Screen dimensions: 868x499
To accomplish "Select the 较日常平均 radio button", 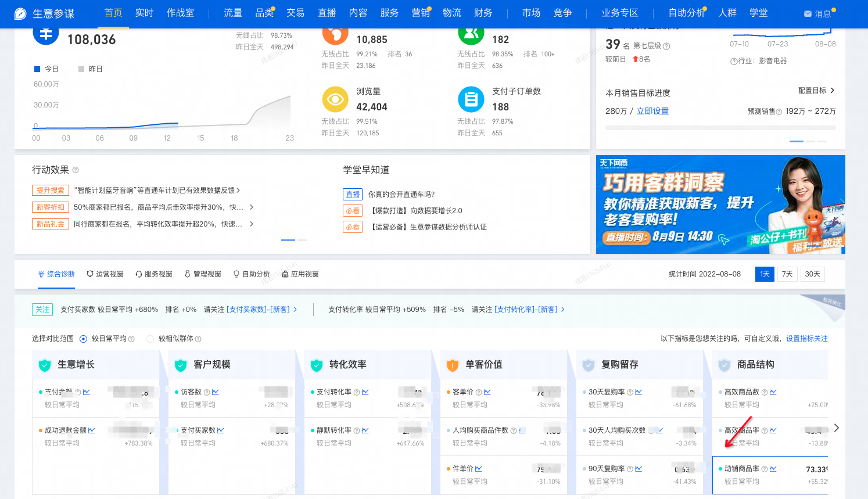I will pyautogui.click(x=83, y=339).
